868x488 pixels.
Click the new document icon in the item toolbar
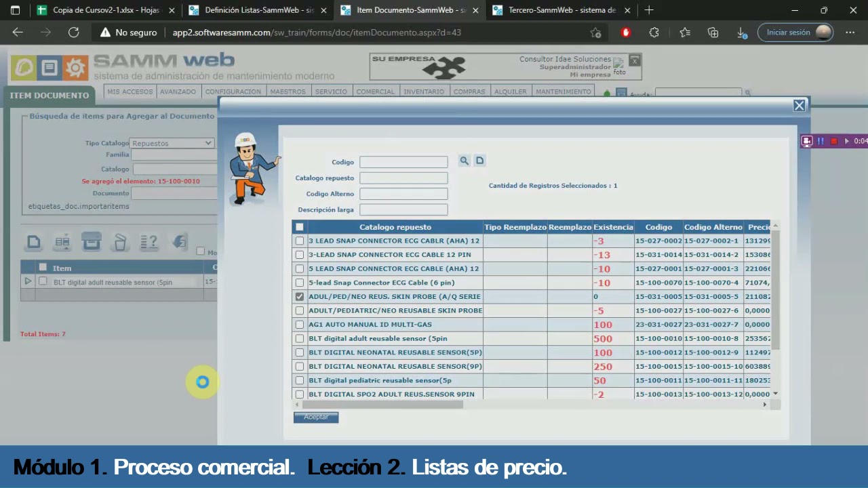pyautogui.click(x=34, y=242)
